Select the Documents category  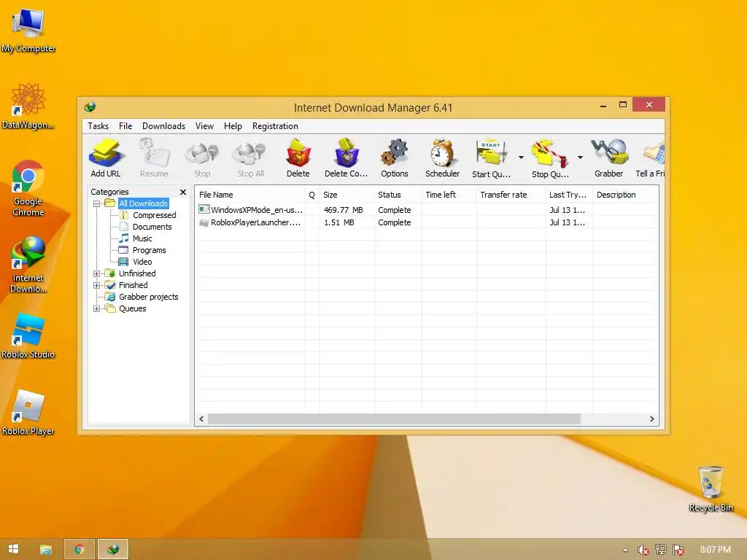point(152,227)
